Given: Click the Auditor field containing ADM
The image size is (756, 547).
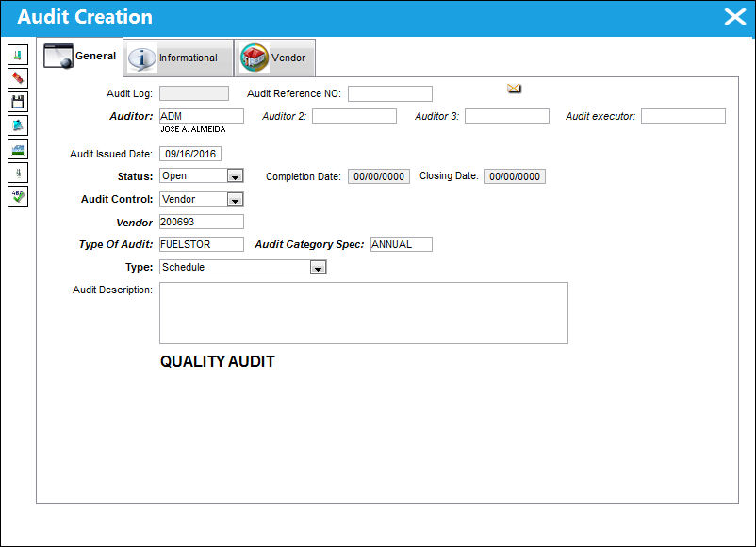Looking at the screenshot, I should [x=202, y=116].
